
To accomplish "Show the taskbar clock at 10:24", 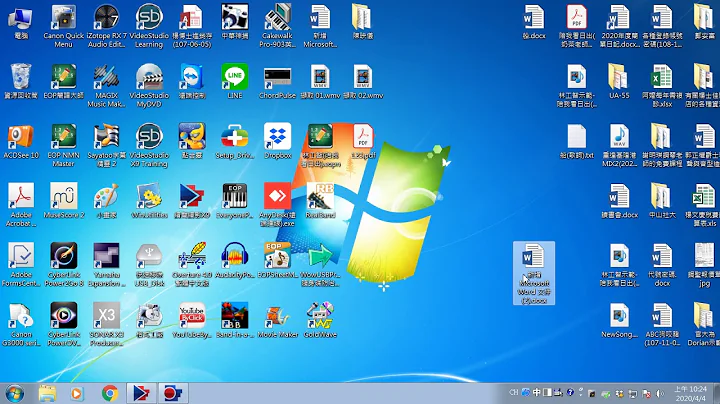I will [691, 393].
